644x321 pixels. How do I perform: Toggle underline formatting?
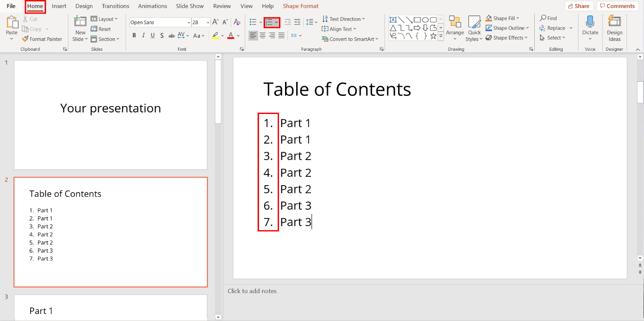tap(153, 35)
